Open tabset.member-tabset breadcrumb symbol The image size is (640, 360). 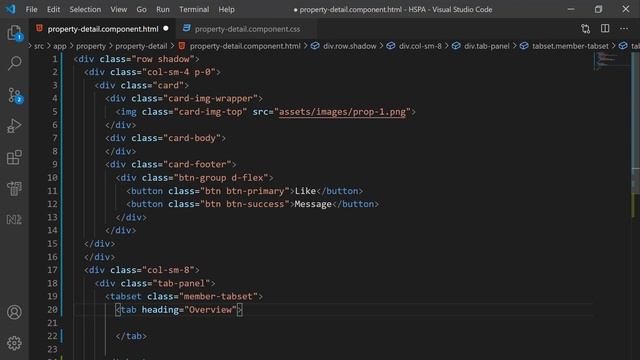click(570, 46)
